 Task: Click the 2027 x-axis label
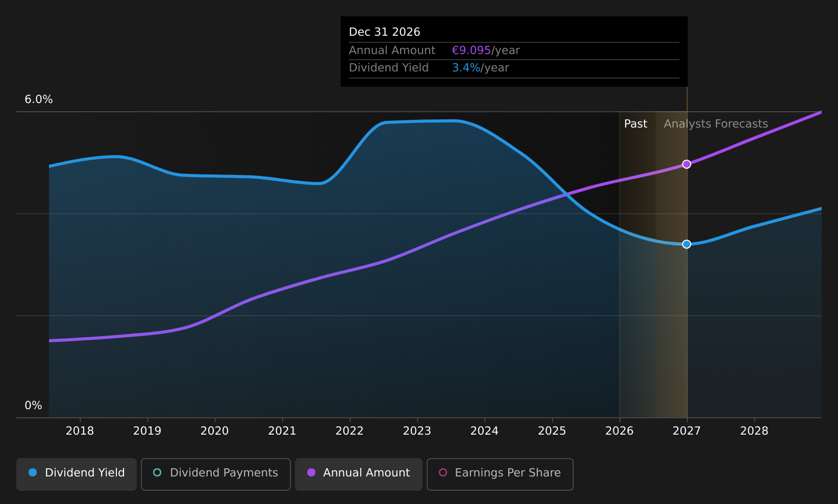click(x=686, y=431)
